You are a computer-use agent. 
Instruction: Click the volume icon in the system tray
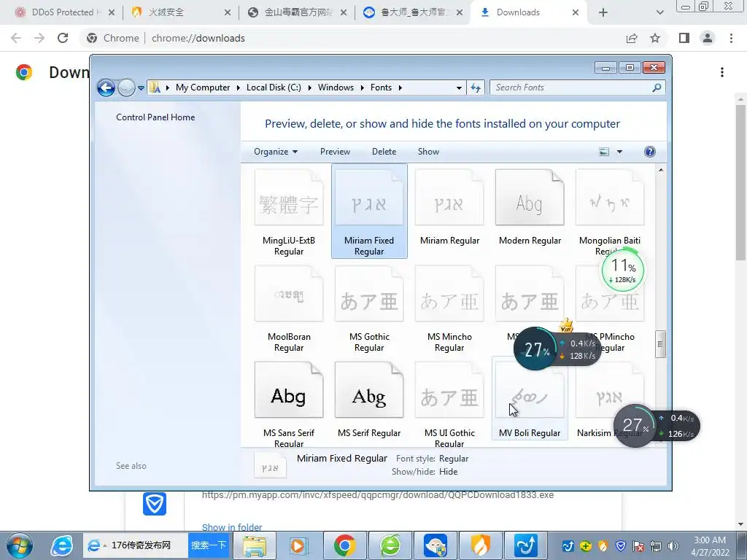coord(673,546)
